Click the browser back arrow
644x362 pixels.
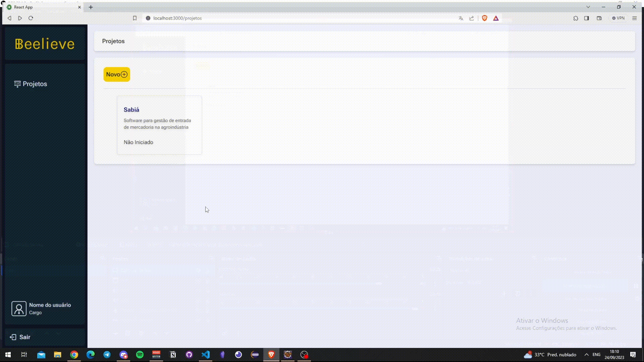pos(9,18)
